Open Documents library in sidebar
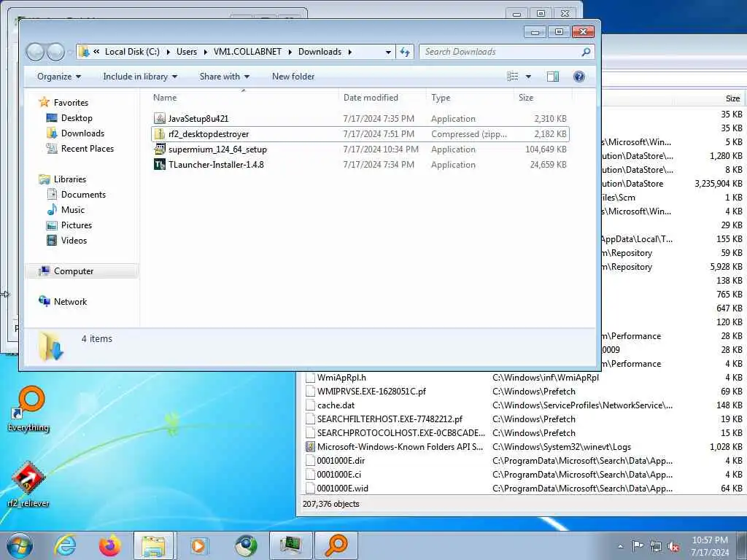The image size is (747, 560). click(x=83, y=194)
